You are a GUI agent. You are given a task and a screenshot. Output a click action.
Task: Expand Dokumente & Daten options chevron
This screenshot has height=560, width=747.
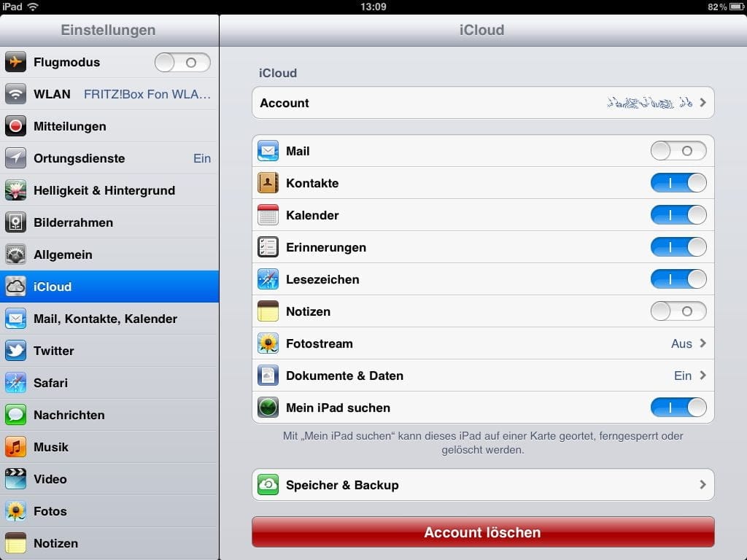pyautogui.click(x=703, y=376)
